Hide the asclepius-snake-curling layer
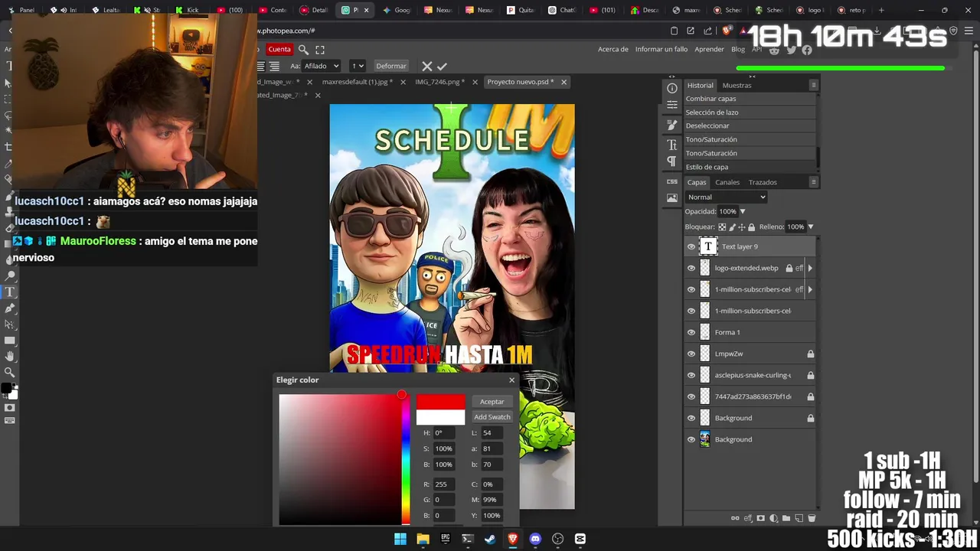The width and height of the screenshot is (980, 551). (691, 375)
